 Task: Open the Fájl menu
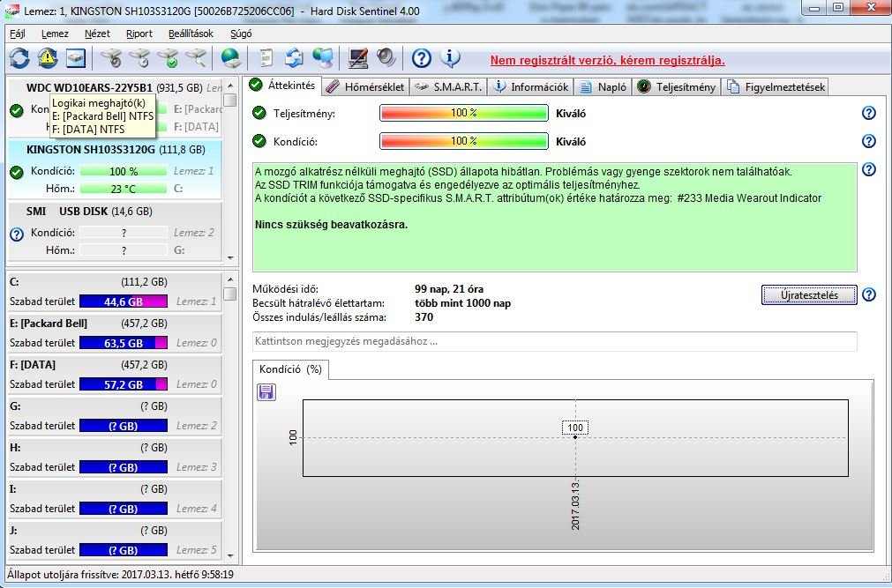[x=18, y=33]
